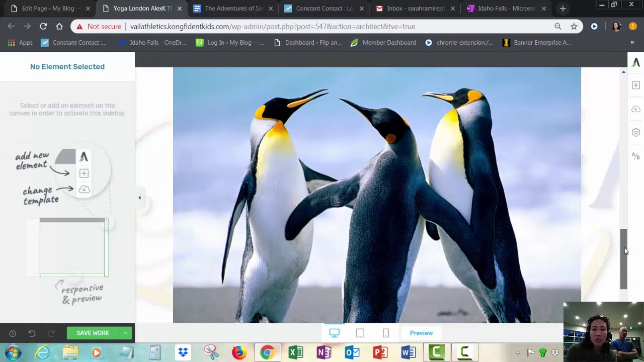Open the Log In My Blog bookmark
Viewport: 644px width, 362px height.
pos(229,43)
